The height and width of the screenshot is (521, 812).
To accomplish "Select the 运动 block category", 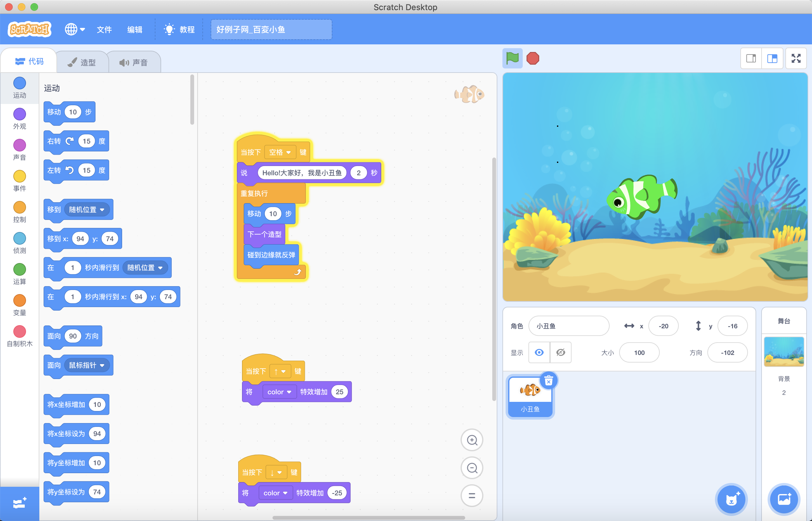I will [20, 87].
